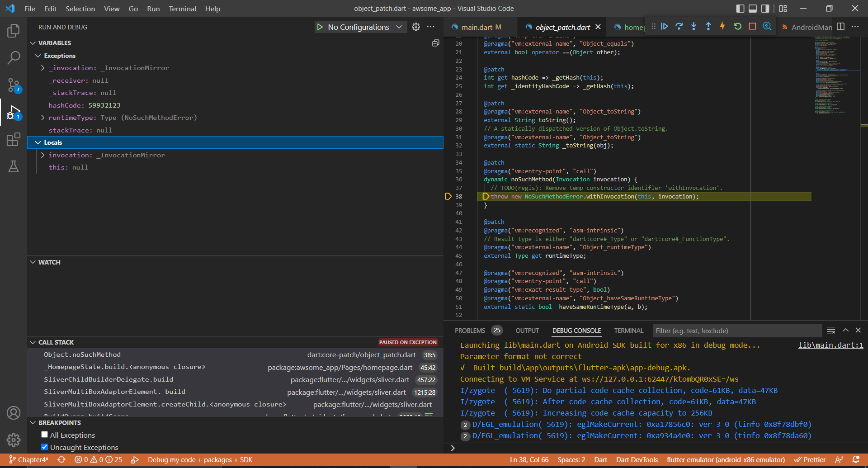
Task: Open the Accounts menu icon
Action: click(14, 413)
